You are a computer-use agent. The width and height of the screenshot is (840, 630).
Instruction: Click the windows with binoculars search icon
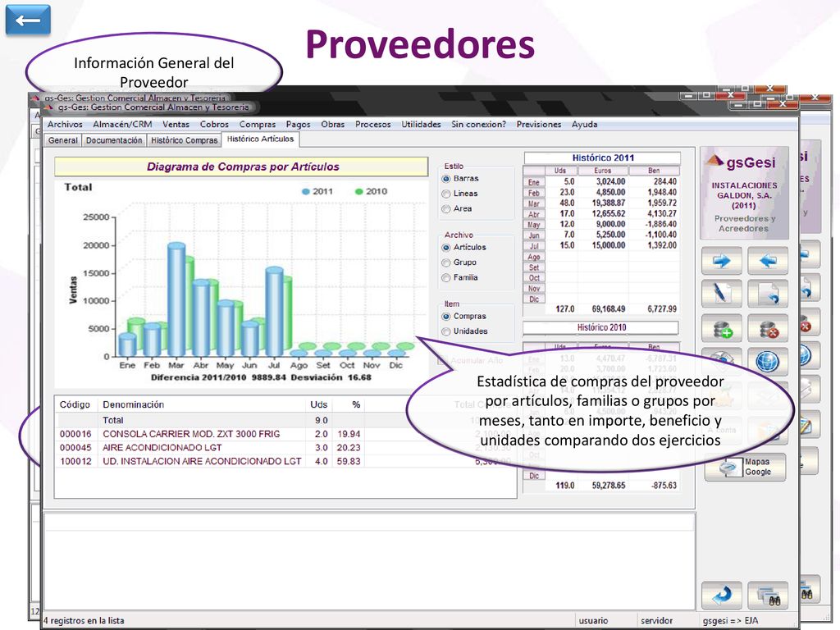pyautogui.click(x=767, y=596)
